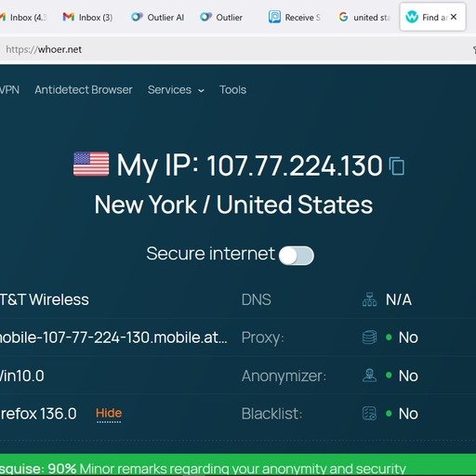Click the Blacklist checklist icon
Viewport: 476px width, 476px height.
coord(369,414)
